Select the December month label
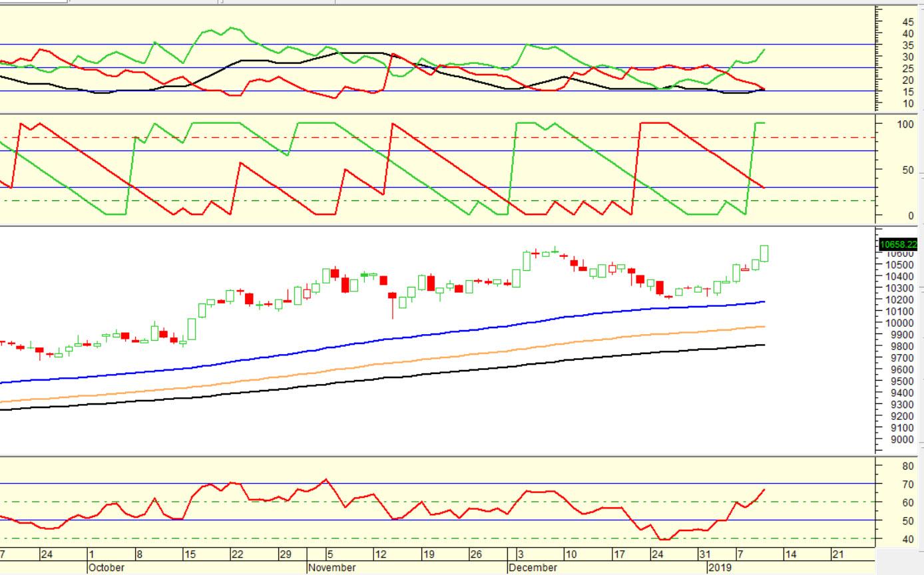Image resolution: width=924 pixels, height=575 pixels. (x=533, y=568)
